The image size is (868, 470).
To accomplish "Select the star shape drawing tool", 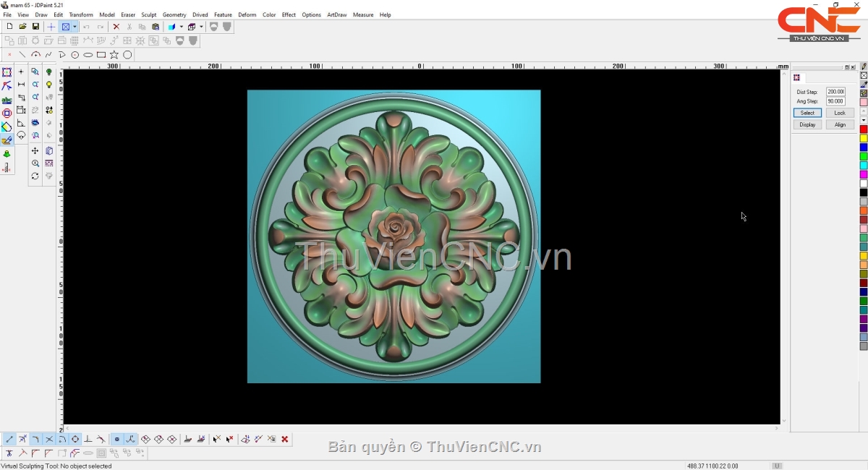I will tap(114, 55).
